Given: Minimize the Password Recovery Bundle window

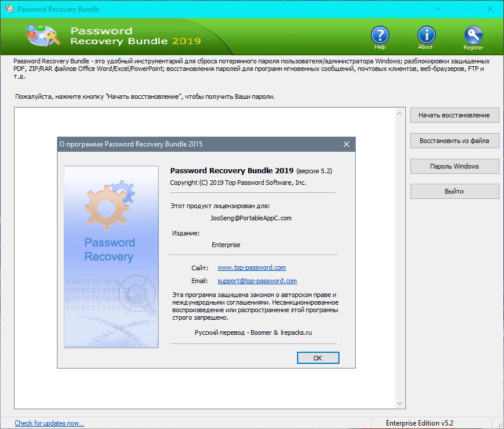Looking at the screenshot, I should [x=437, y=9].
